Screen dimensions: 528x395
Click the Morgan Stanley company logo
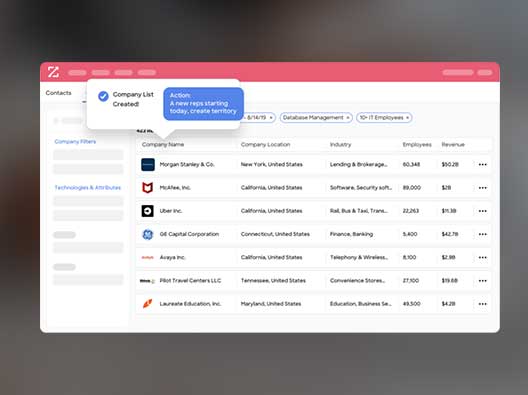click(148, 165)
